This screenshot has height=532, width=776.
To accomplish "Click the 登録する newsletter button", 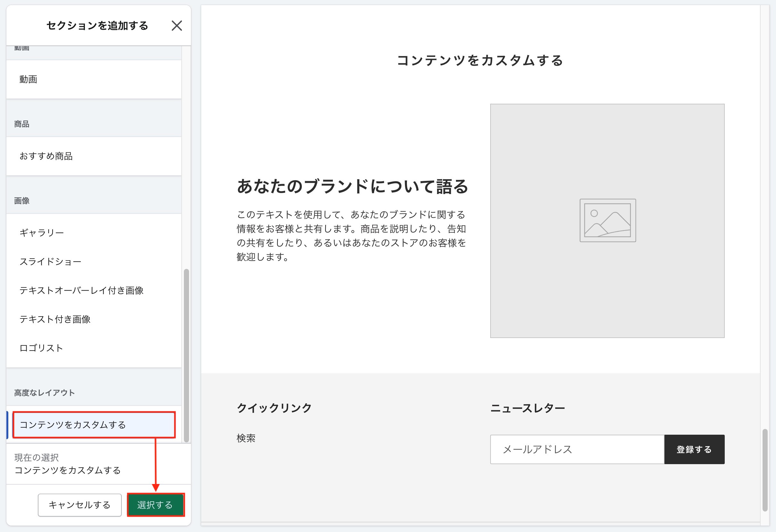I will (x=694, y=449).
